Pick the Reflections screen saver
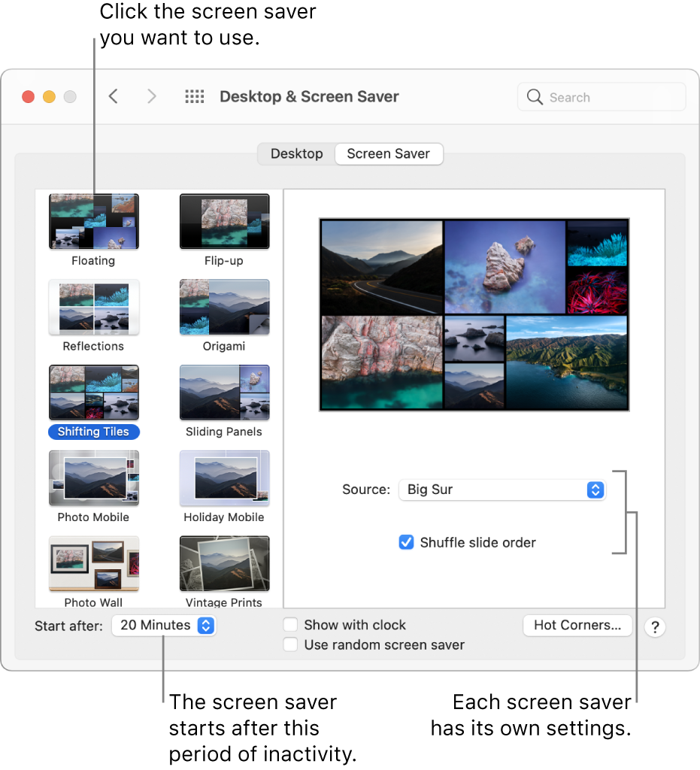The height and width of the screenshot is (770, 700). [x=93, y=308]
